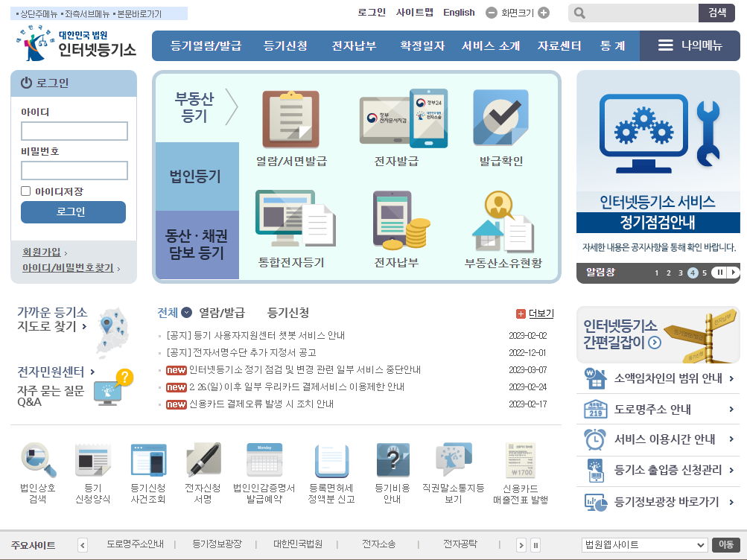Show next 주요사이트 links with right arrow
Image resolution: width=747 pixels, height=560 pixels.
(x=521, y=545)
